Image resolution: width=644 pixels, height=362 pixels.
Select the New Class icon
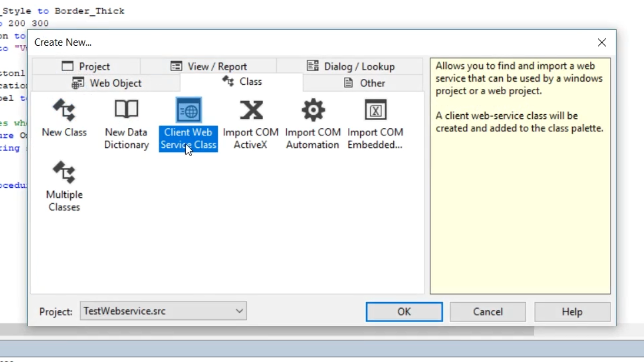pyautogui.click(x=64, y=110)
